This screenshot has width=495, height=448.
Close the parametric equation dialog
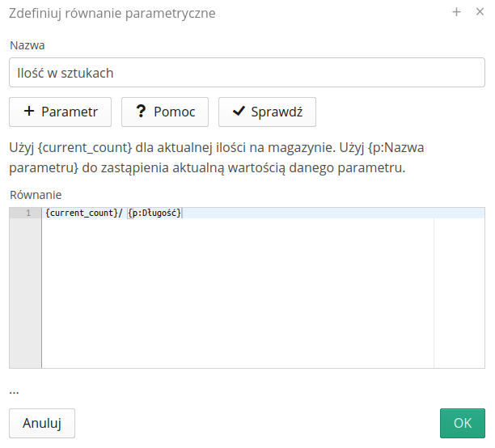(479, 12)
